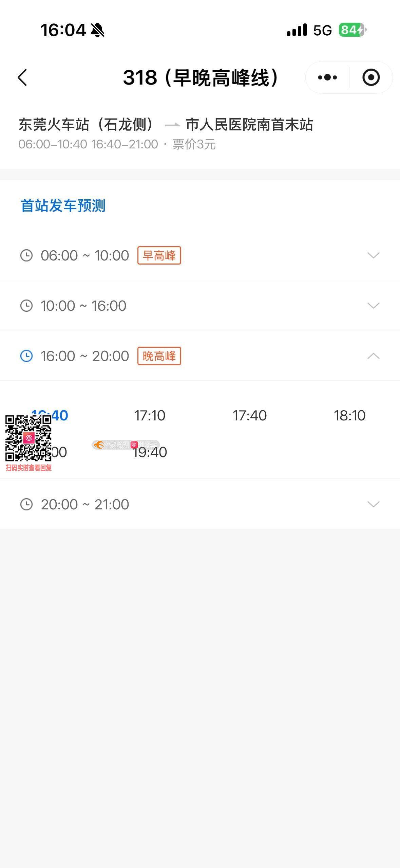Image resolution: width=400 pixels, height=868 pixels.
Task: Select the 17:40 departure time
Action: point(250,415)
